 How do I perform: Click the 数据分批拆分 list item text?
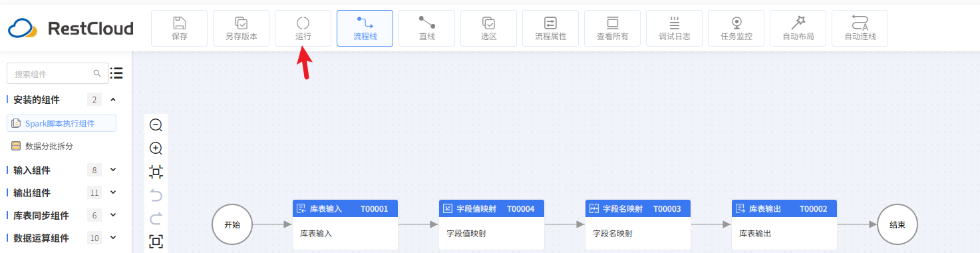pyautogui.click(x=49, y=146)
